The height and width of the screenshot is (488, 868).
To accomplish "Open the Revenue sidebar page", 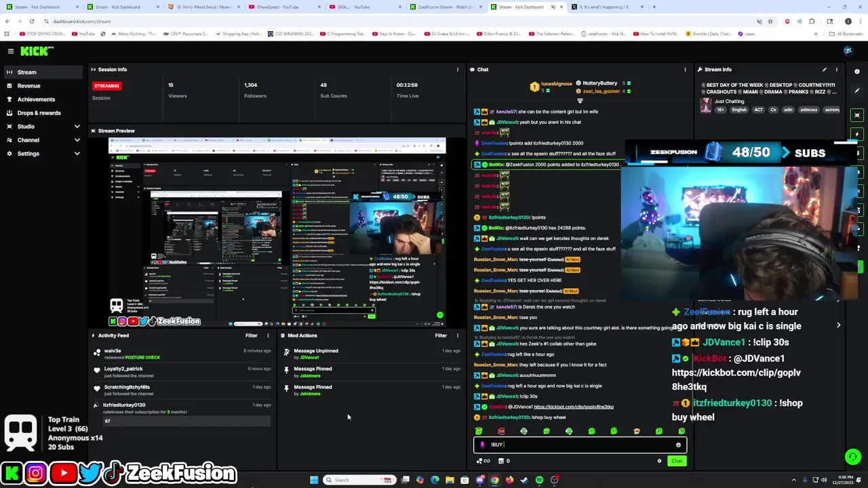I will [x=43, y=85].
